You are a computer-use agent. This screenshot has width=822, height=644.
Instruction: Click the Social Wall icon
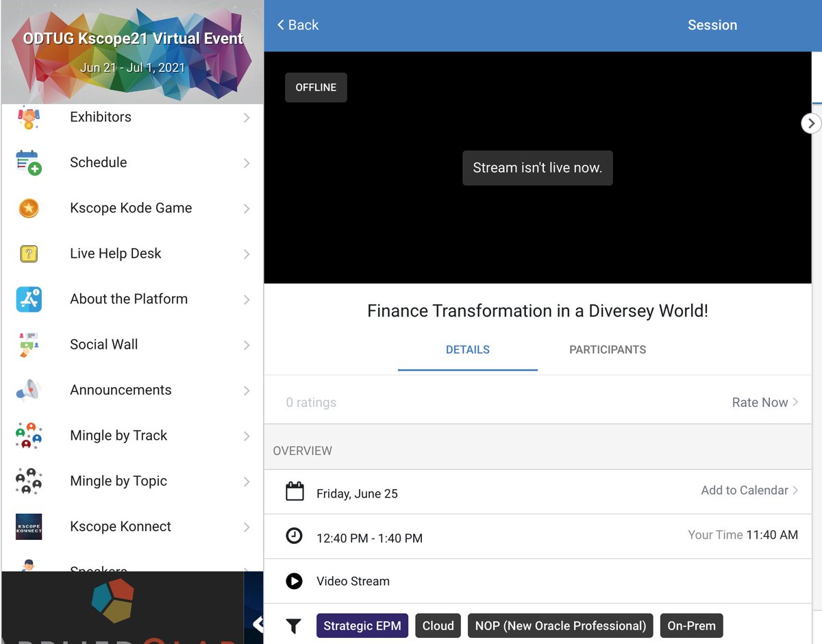tap(29, 345)
